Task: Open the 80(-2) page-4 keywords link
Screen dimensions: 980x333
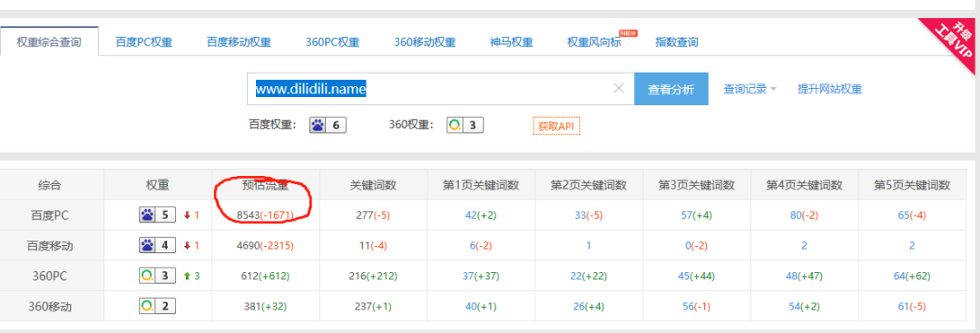Action: coord(804,216)
